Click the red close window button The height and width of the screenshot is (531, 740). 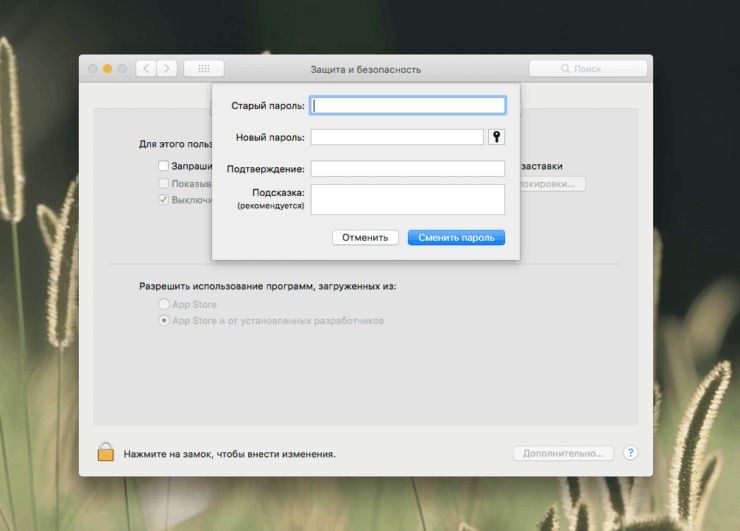[93, 69]
